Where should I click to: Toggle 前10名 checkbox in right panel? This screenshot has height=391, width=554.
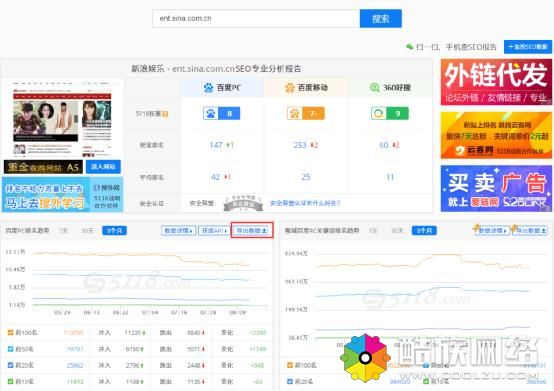(x=426, y=381)
